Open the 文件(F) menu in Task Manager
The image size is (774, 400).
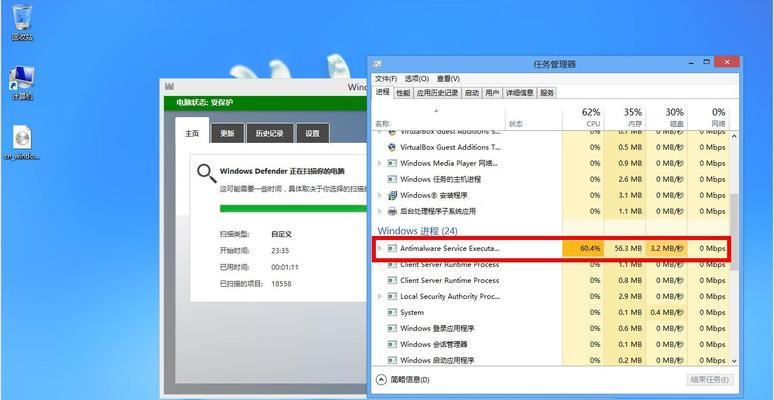[x=386, y=79]
